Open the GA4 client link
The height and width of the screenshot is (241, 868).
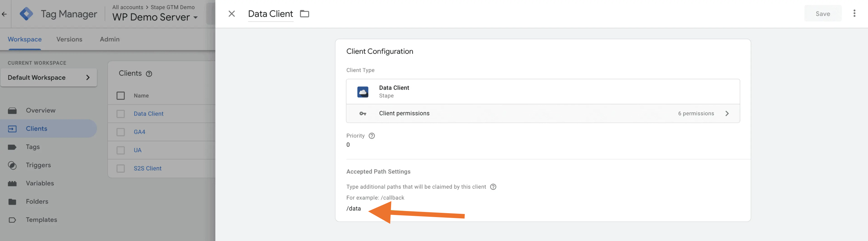[x=140, y=132]
